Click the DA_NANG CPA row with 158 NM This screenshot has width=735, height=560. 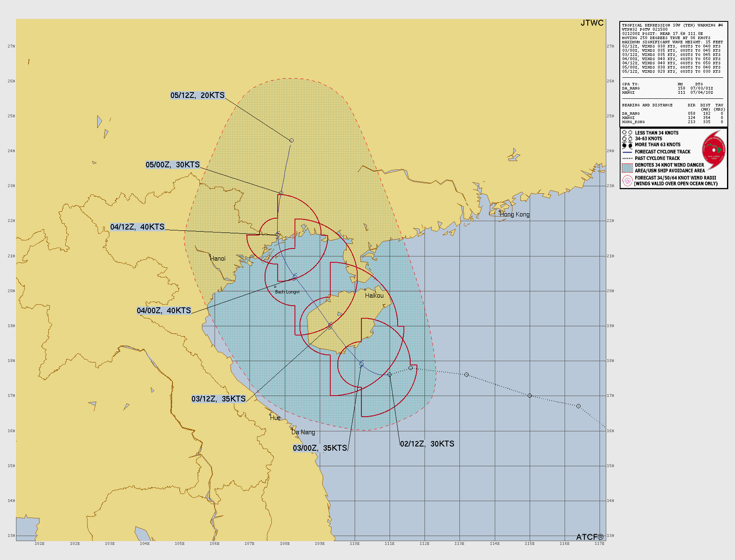pyautogui.click(x=667, y=88)
